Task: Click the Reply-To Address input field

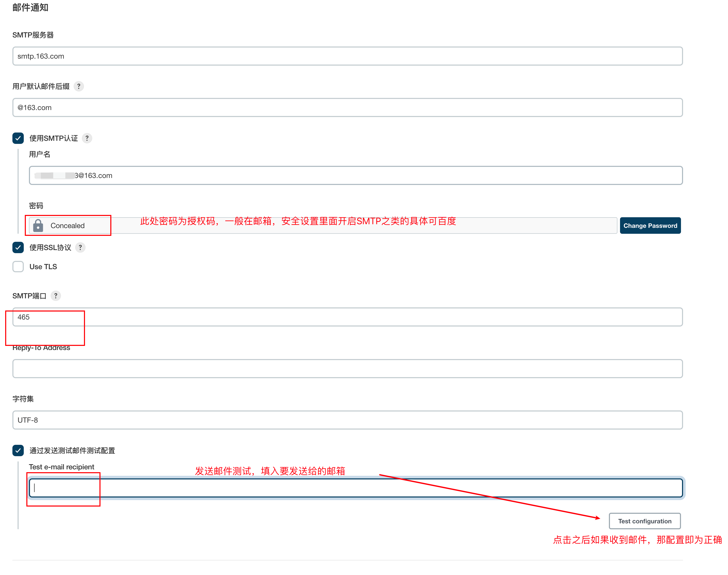Action: [x=347, y=369]
